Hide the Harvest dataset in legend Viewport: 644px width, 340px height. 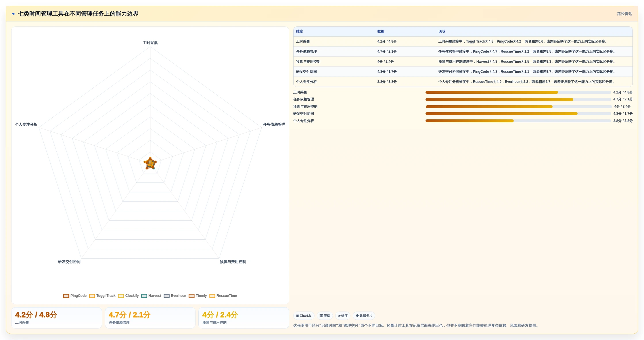tap(151, 296)
